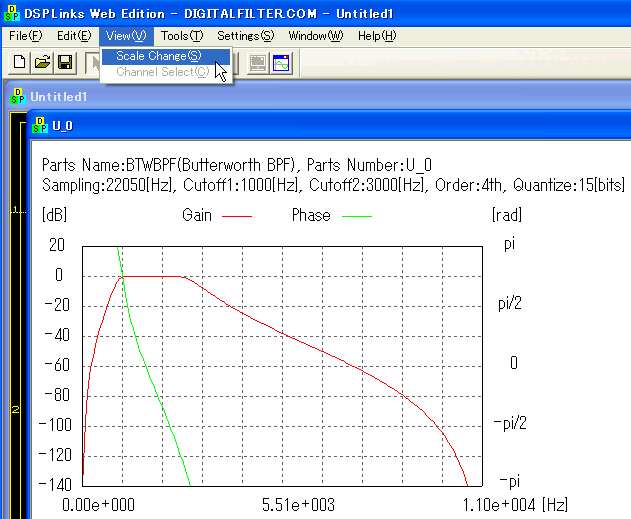This screenshot has height=519, width=631.
Task: Click the Open file folder icon
Action: pos(42,63)
